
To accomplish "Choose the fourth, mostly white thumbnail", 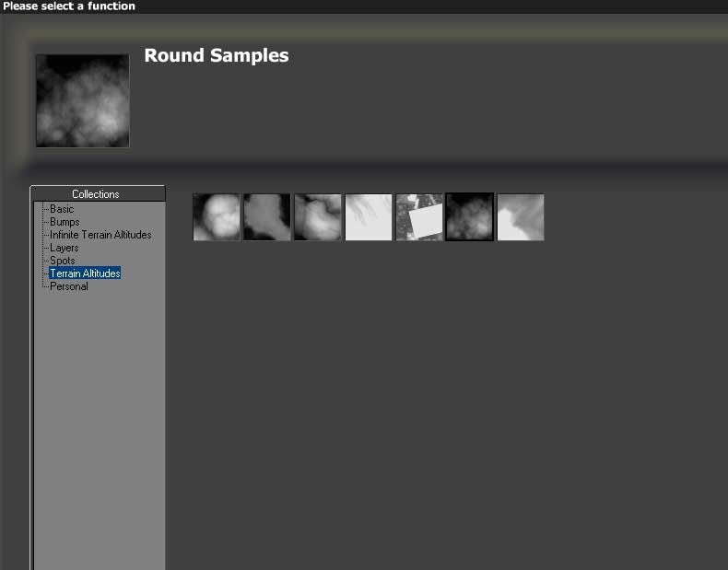I will 369,217.
